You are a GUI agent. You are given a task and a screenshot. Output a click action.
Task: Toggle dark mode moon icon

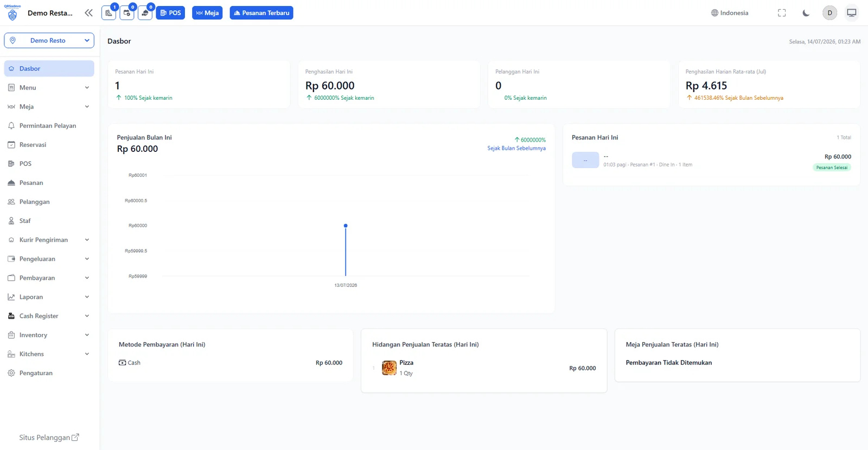click(x=806, y=13)
